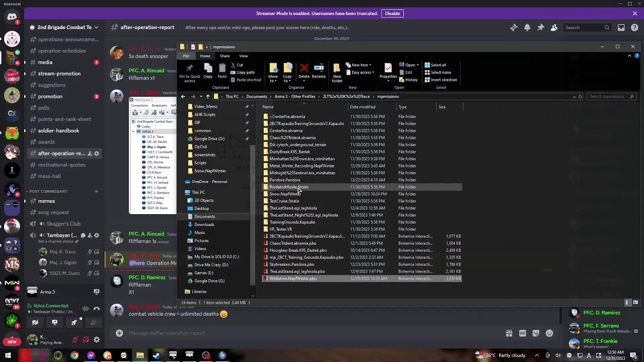Open File tab in Explorer
644x362 pixels.
[x=186, y=56]
